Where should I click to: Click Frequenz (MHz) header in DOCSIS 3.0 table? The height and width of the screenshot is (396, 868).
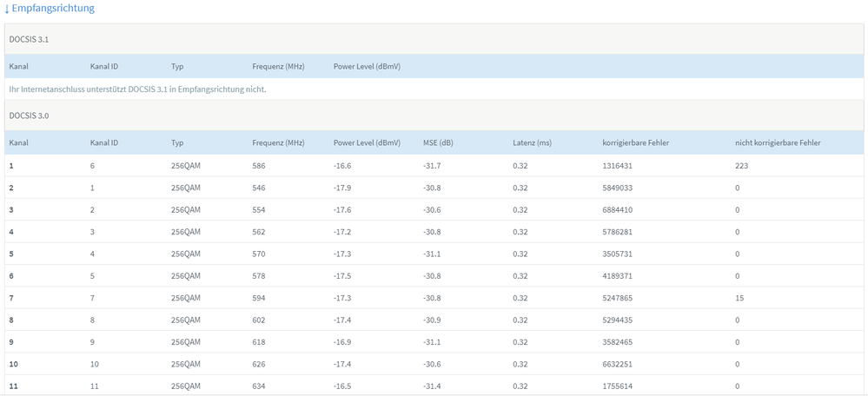(x=278, y=142)
